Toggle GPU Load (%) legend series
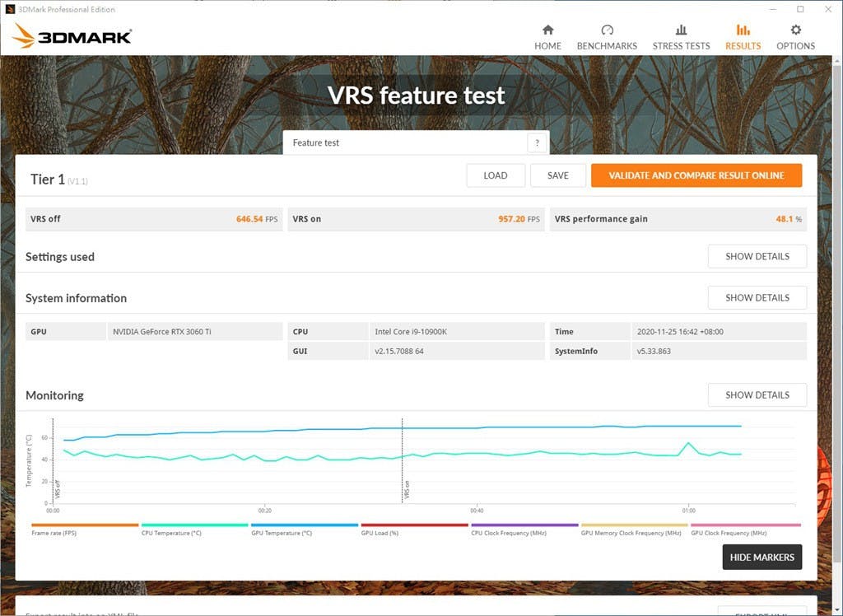843x616 pixels. tap(380, 533)
